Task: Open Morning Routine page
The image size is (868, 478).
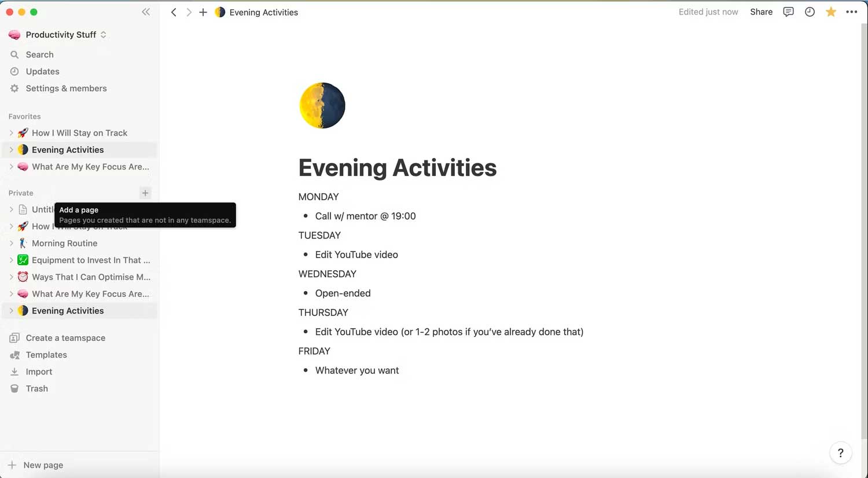Action: click(65, 243)
